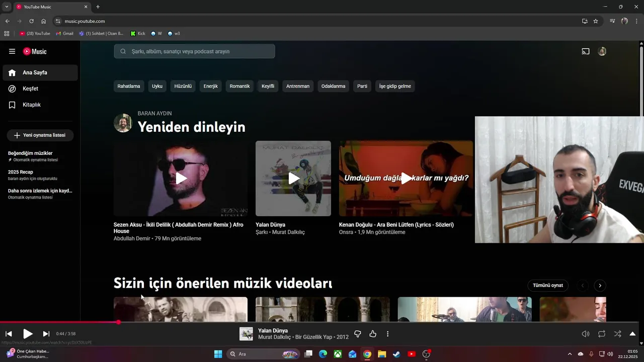Open more options for the playing song
Screen dimensions: 644x362
click(x=387, y=334)
